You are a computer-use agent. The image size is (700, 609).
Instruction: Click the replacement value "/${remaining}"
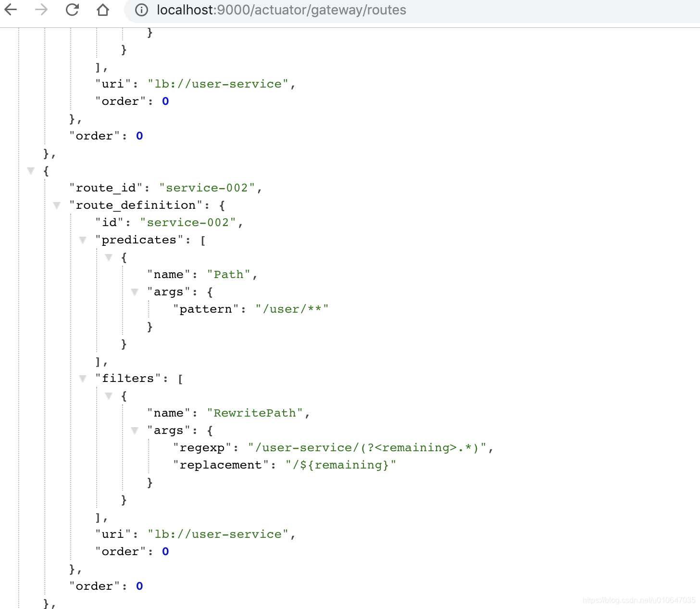[x=341, y=465]
